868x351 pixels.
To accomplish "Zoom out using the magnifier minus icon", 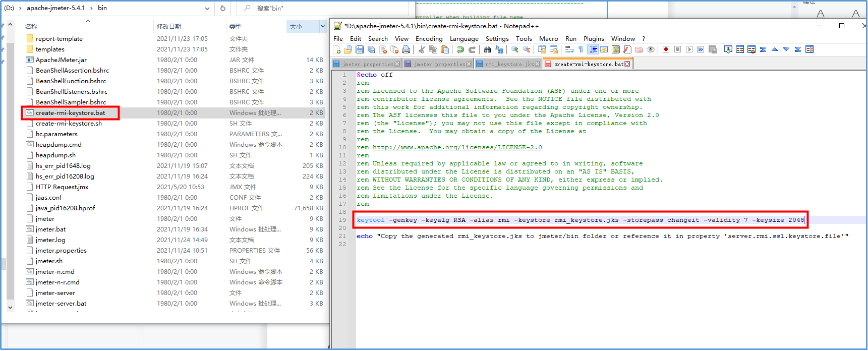I will click(527, 49).
